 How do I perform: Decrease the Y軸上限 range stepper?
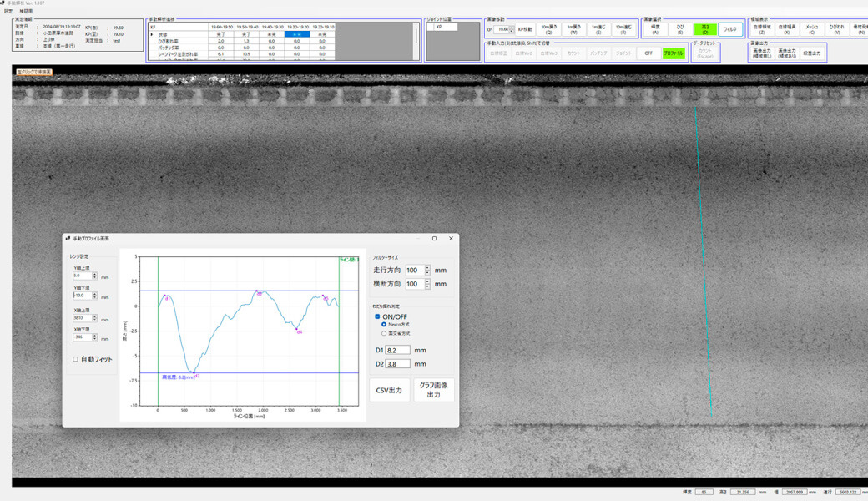click(x=95, y=278)
